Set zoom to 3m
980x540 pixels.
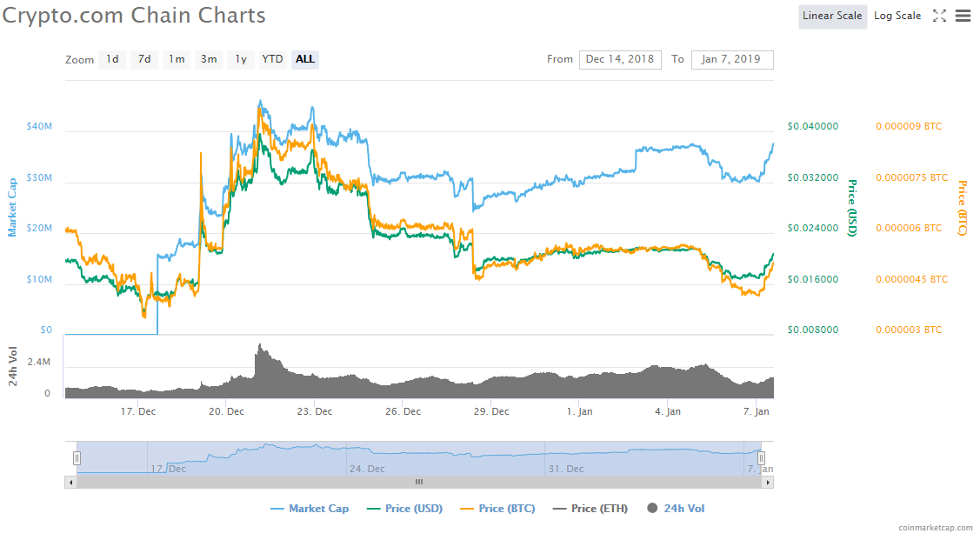point(209,59)
